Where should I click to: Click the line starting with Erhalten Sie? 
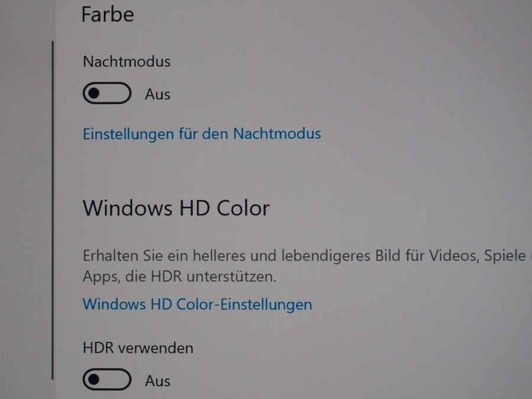304,256
